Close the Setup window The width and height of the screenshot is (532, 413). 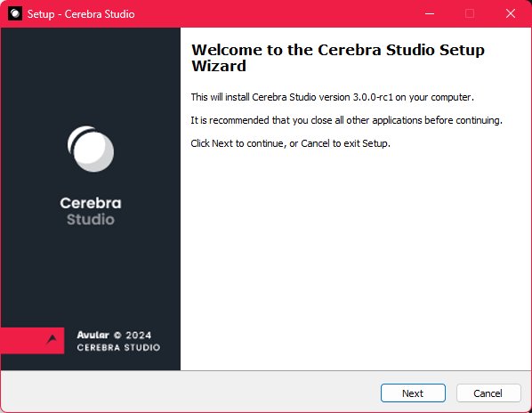pos(511,13)
